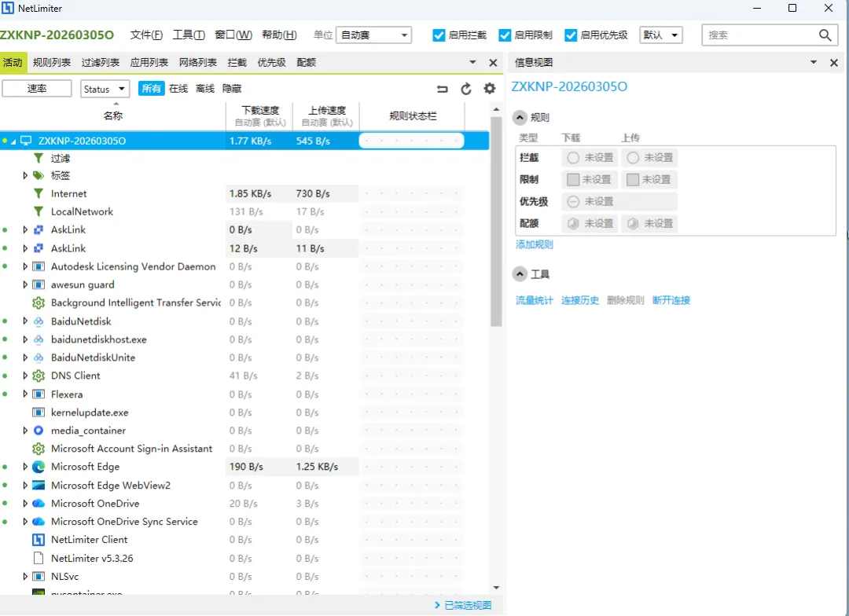Screen dimensions: 849x616
Task: Open the 流量统计 link
Action: (535, 300)
